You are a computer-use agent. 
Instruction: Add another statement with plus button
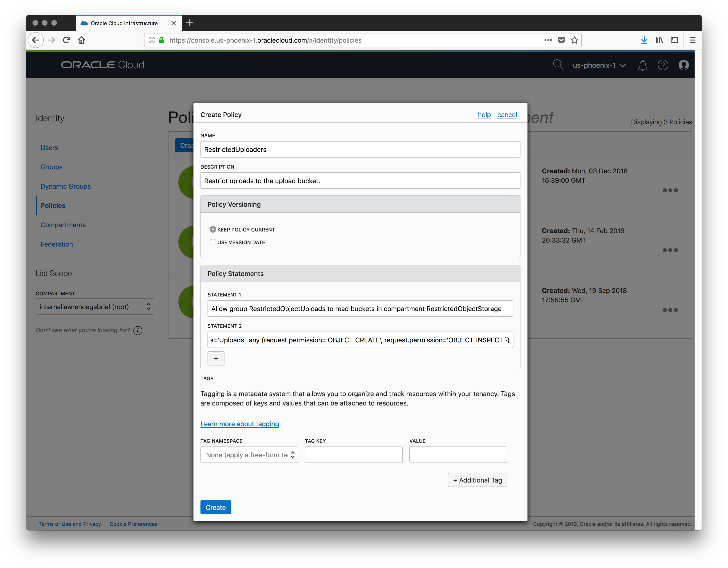pyautogui.click(x=216, y=358)
